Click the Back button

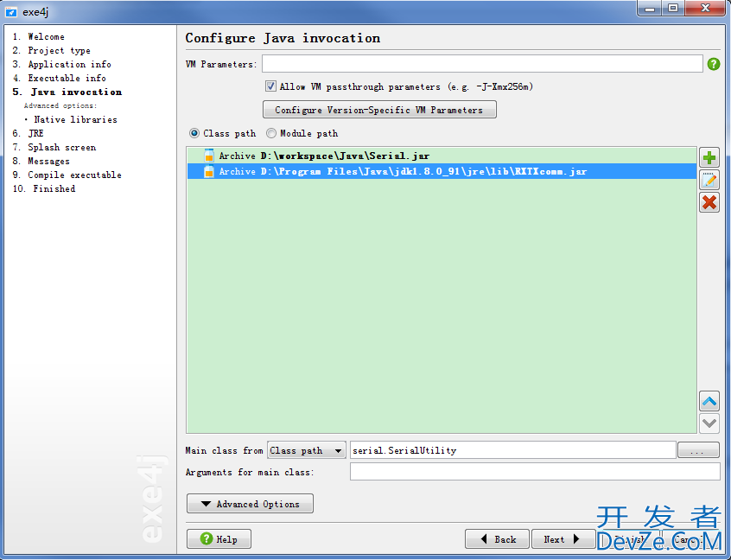(x=497, y=539)
